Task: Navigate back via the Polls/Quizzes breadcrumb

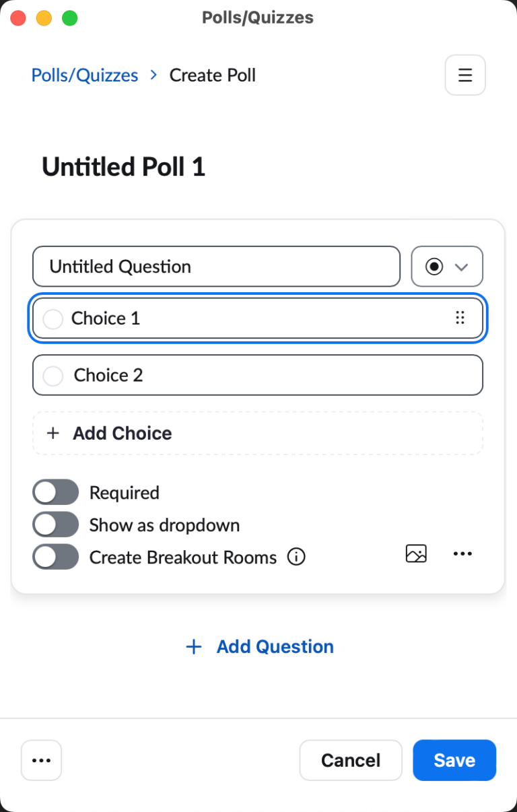Action: [84, 75]
